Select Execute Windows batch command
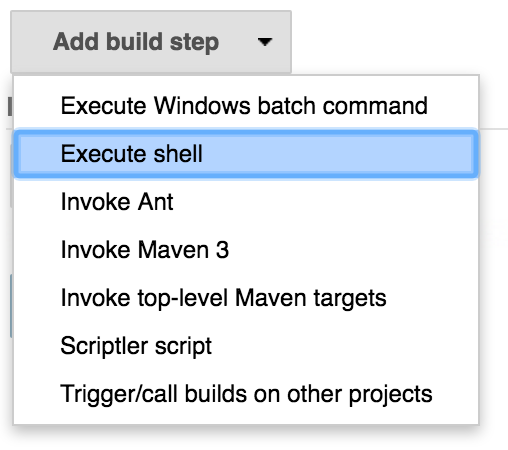 click(x=246, y=106)
